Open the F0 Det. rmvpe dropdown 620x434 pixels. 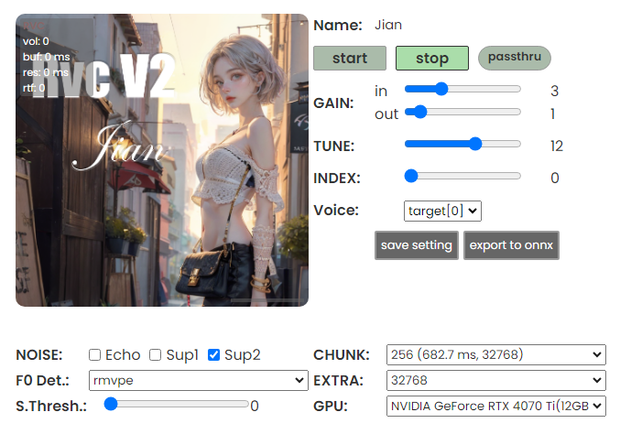click(x=198, y=380)
